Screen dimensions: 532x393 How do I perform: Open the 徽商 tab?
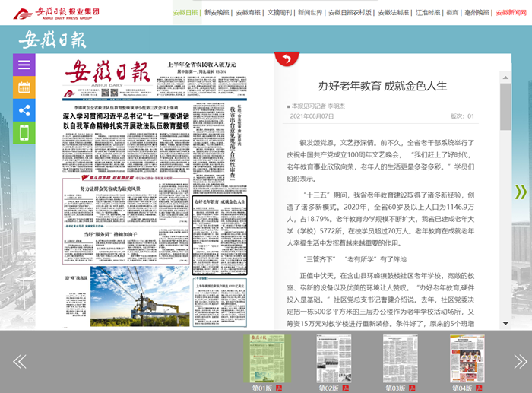pos(452,13)
